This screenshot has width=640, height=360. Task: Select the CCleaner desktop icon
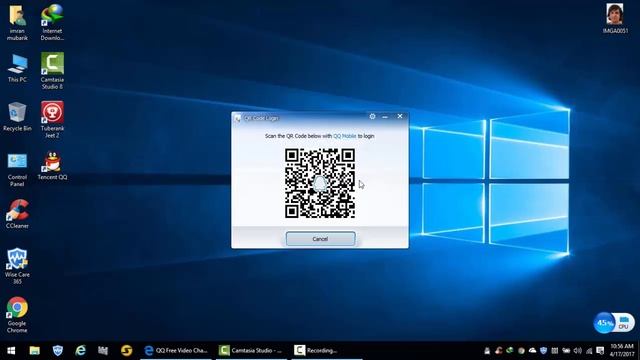point(17,214)
